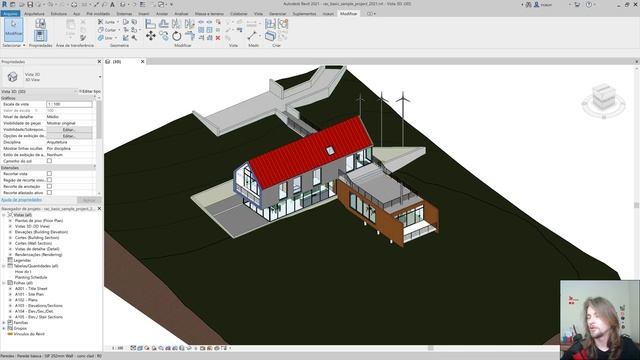Screen dimensions: 640x360
Task: Click the Escala de vista value field
Action: click(x=69, y=104)
